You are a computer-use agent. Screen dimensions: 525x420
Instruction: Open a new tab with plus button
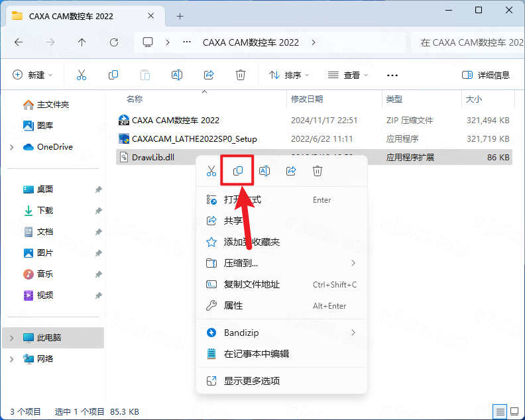tap(180, 16)
